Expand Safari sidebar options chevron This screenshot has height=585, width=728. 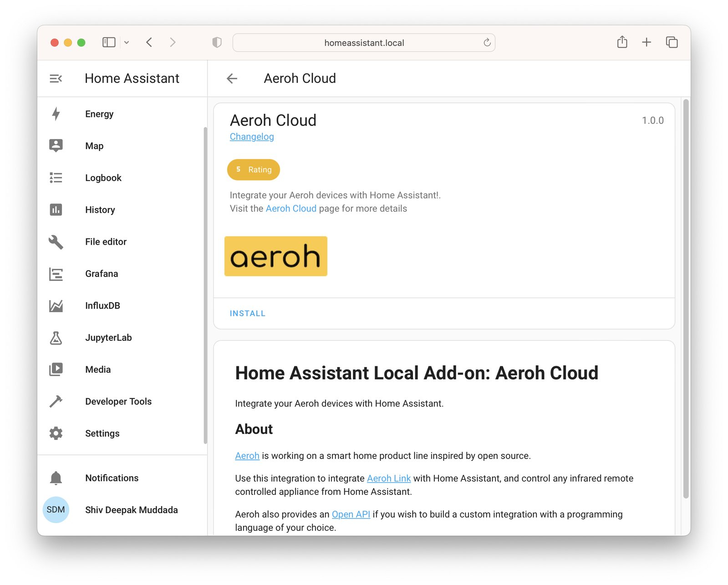click(127, 42)
